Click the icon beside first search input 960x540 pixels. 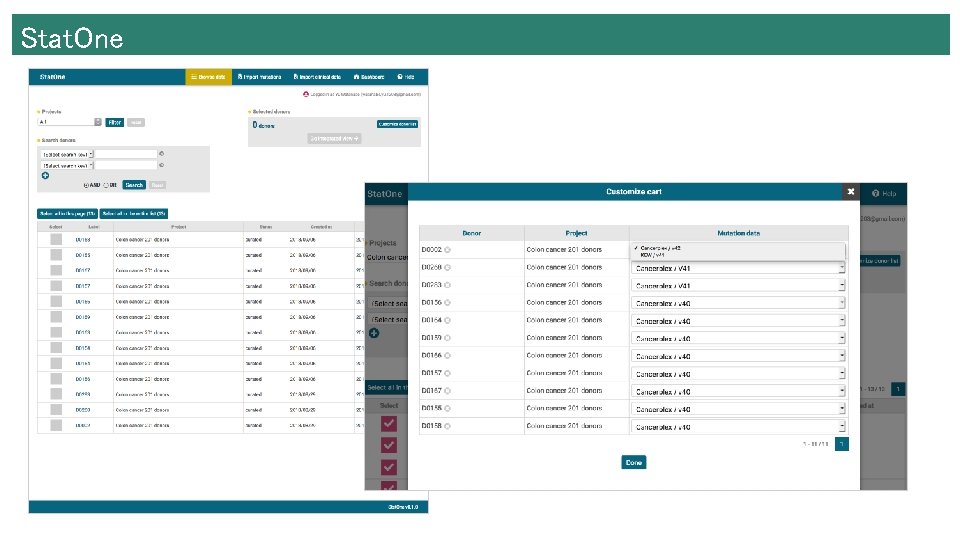click(162, 154)
